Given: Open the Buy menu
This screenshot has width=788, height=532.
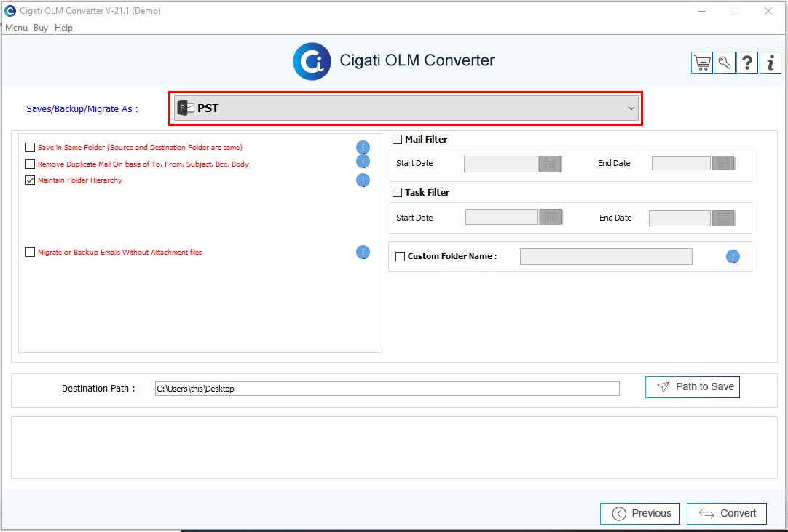Looking at the screenshot, I should [41, 28].
